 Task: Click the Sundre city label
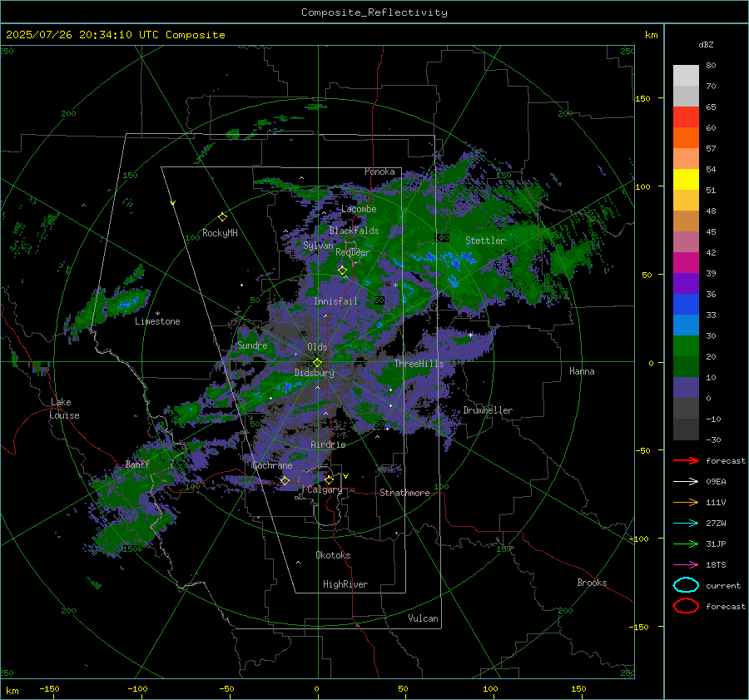pyautogui.click(x=252, y=345)
